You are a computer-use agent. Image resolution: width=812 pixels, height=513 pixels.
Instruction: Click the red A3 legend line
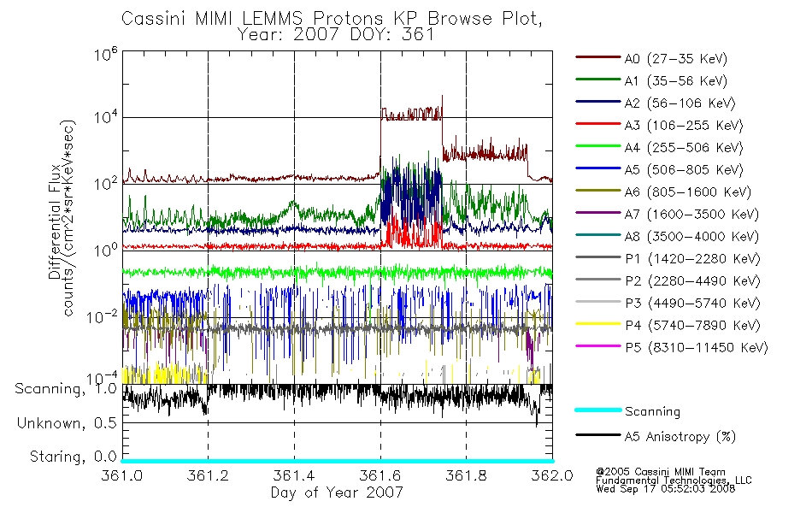[597, 124]
